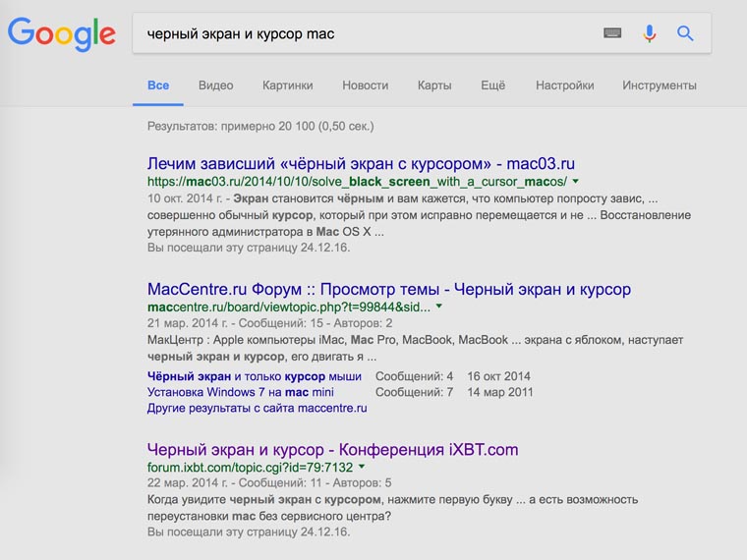The height and width of the screenshot is (560, 747).
Task: Open MacCentre.ru Форум result link
Action: (x=388, y=290)
